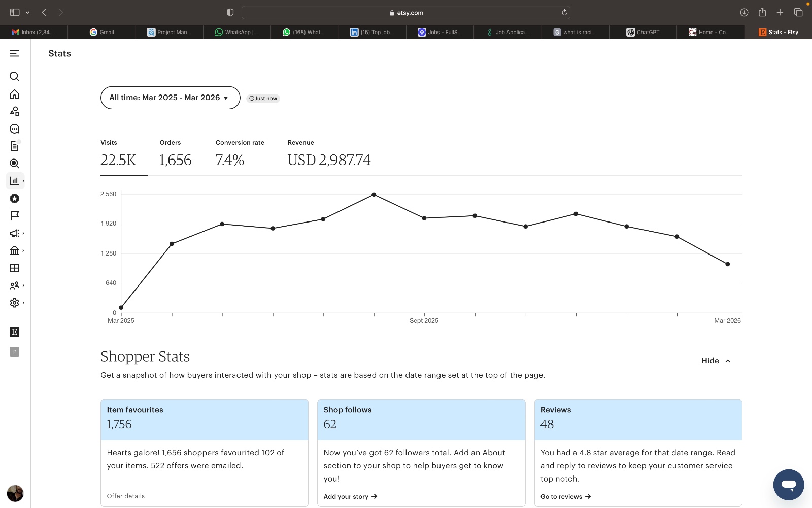Expand Safari sidebar options chevron
812x508 pixels.
pyautogui.click(x=27, y=12)
